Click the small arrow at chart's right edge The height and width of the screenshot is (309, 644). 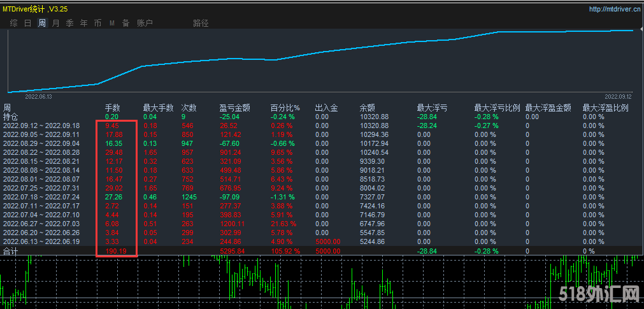click(641, 30)
